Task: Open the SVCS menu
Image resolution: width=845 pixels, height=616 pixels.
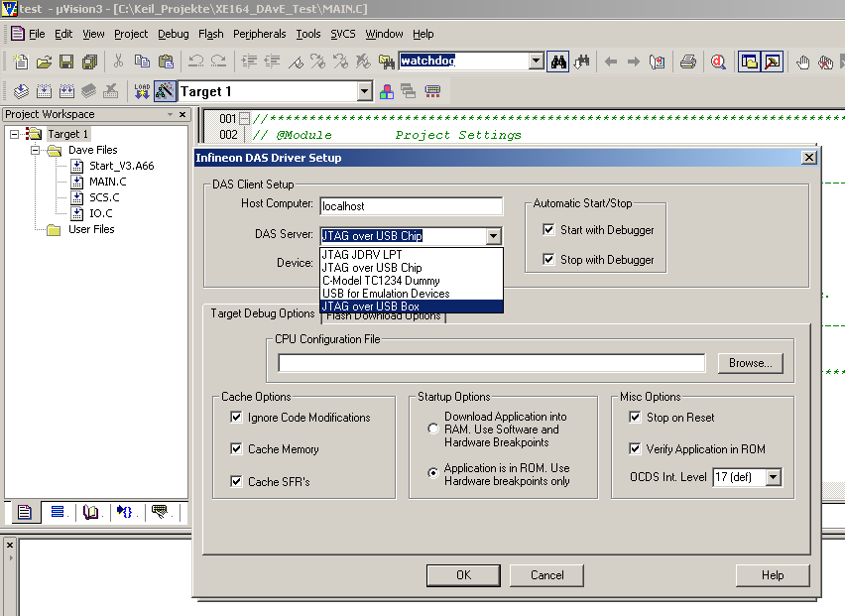Action: [x=343, y=34]
